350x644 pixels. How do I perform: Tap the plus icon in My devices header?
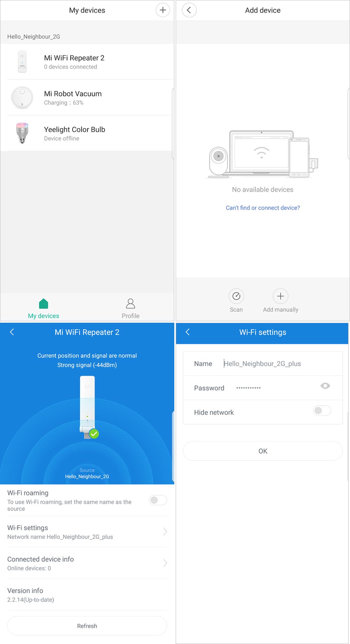pos(163,10)
